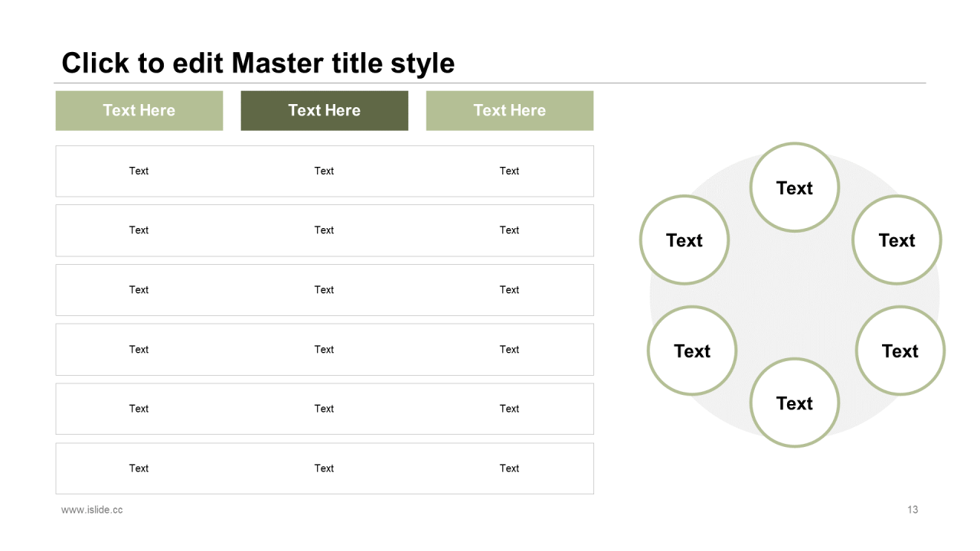Click last-row 'Text' under the third header
The image size is (980, 551).
pyautogui.click(x=509, y=468)
